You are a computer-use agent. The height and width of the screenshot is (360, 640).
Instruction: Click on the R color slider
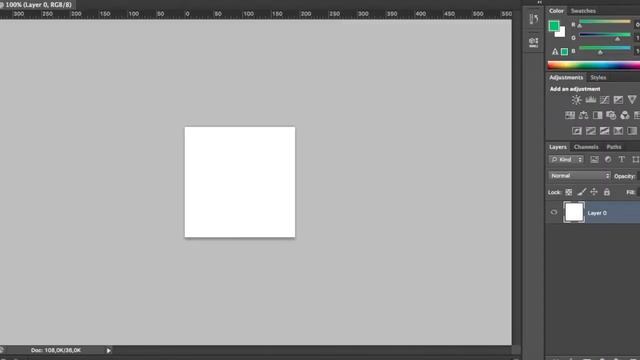point(605,22)
